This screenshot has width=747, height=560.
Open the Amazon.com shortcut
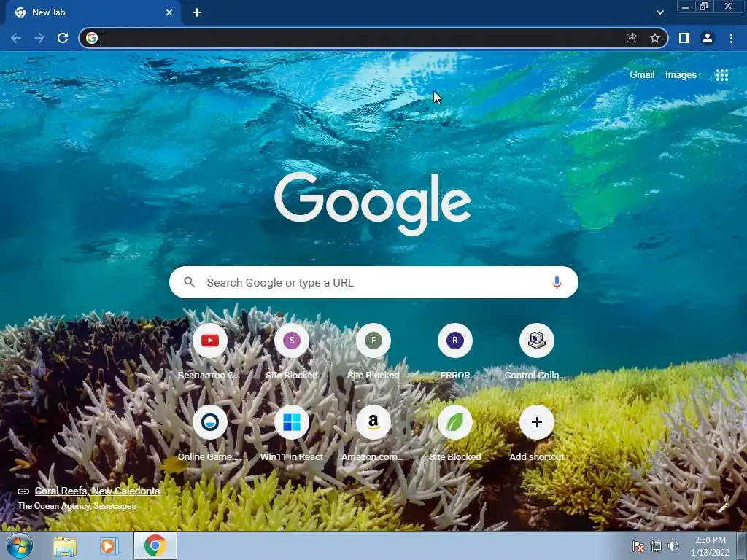click(x=373, y=422)
